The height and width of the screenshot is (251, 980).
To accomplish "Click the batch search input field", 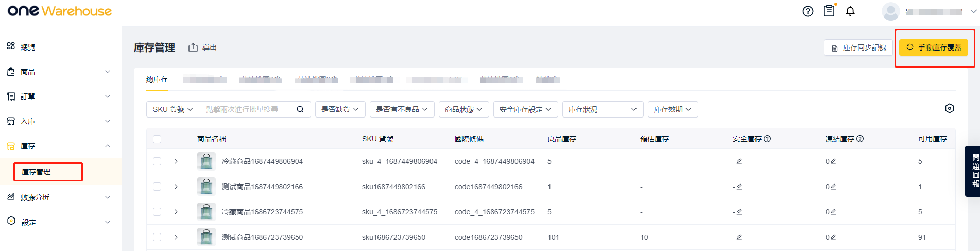I will point(247,109).
